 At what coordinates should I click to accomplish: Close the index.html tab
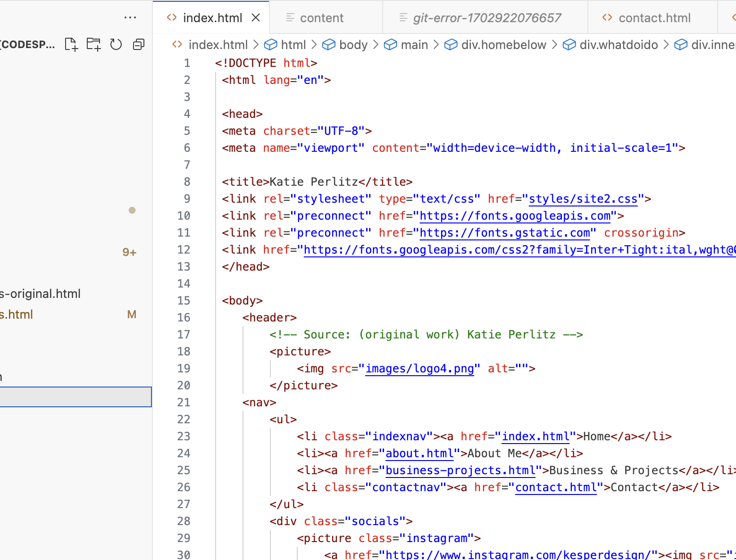(x=256, y=18)
